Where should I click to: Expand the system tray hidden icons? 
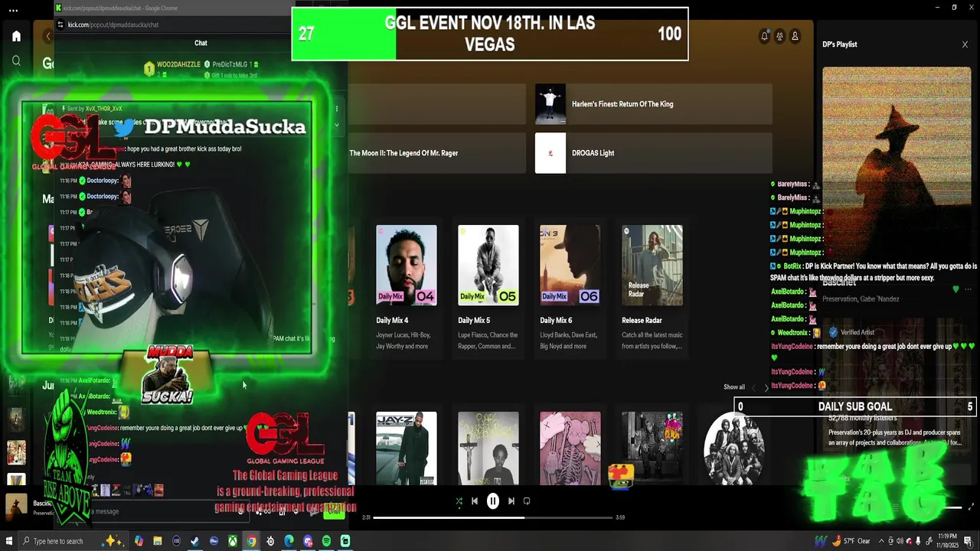[880, 541]
